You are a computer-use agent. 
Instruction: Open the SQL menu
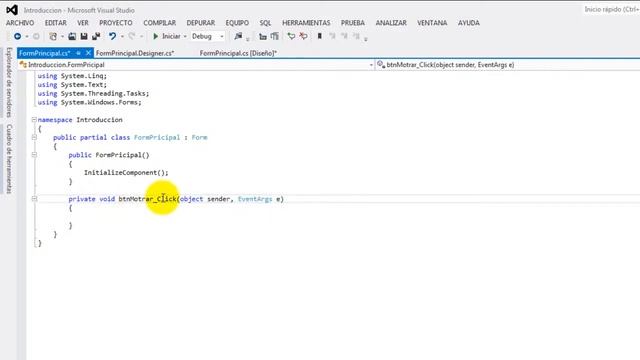click(x=265, y=23)
